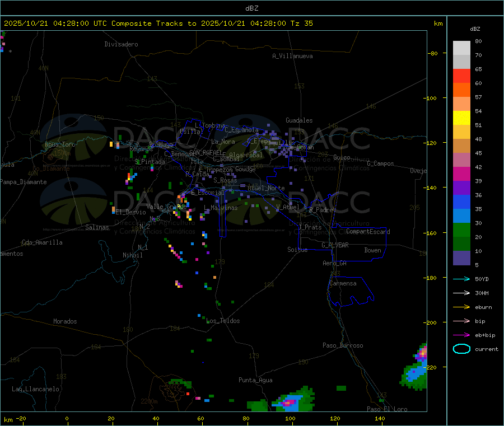Click the G_ALVEAR label
The image size is (504, 426).
click(335, 245)
